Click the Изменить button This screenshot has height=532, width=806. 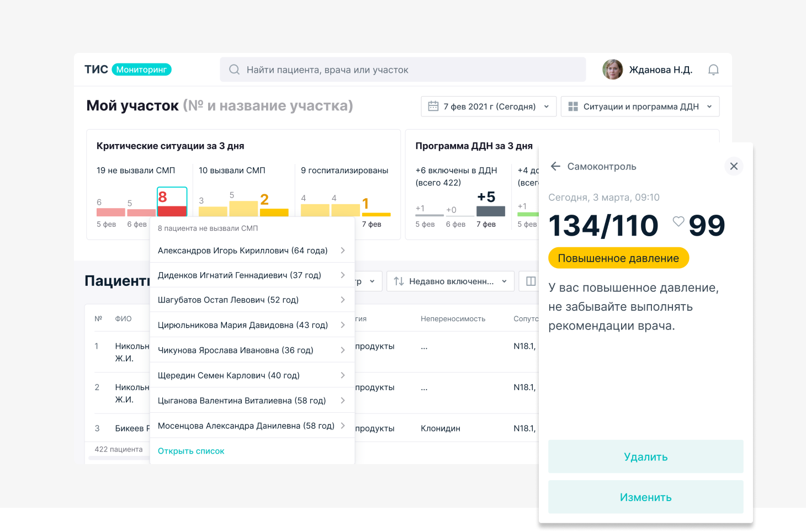645,497
